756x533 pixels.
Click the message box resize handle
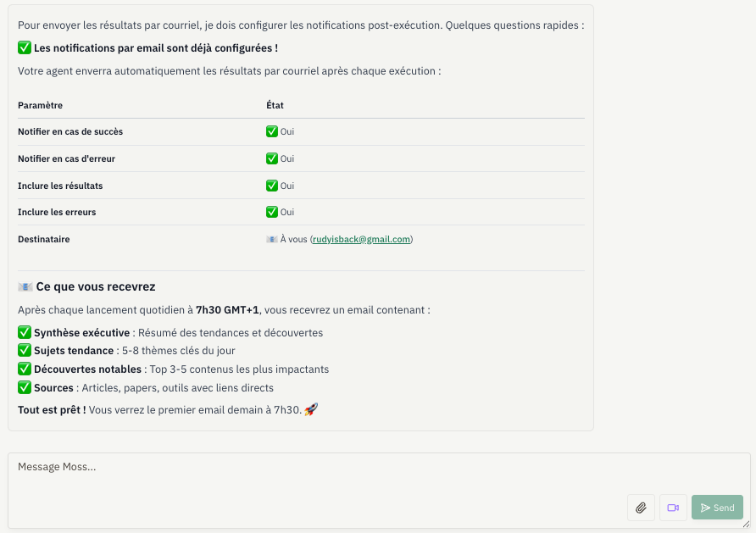coord(746,524)
